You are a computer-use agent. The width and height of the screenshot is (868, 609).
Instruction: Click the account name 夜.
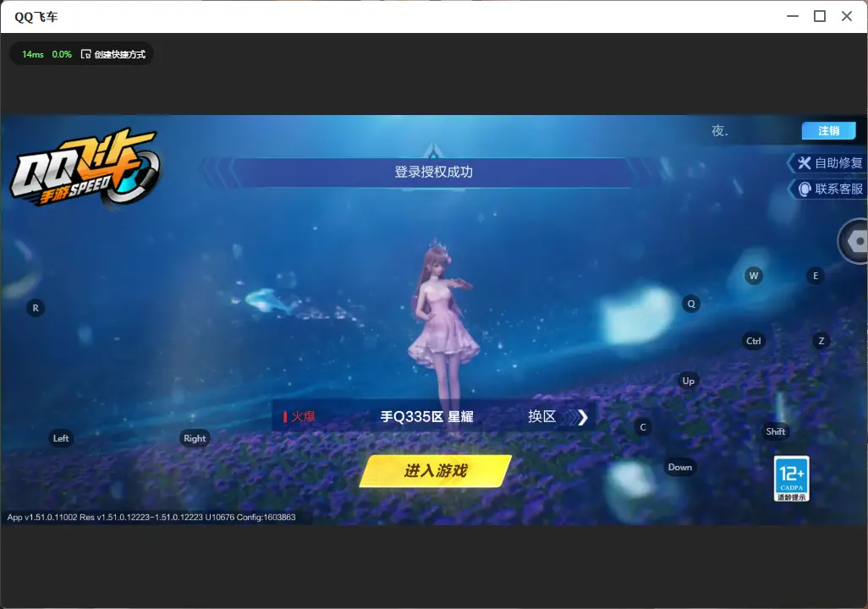coord(720,130)
